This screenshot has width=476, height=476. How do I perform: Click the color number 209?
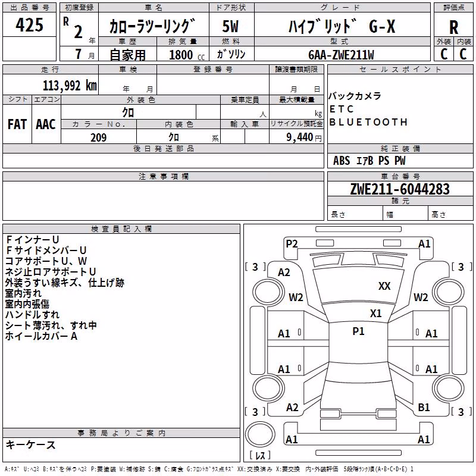[x=98, y=137]
